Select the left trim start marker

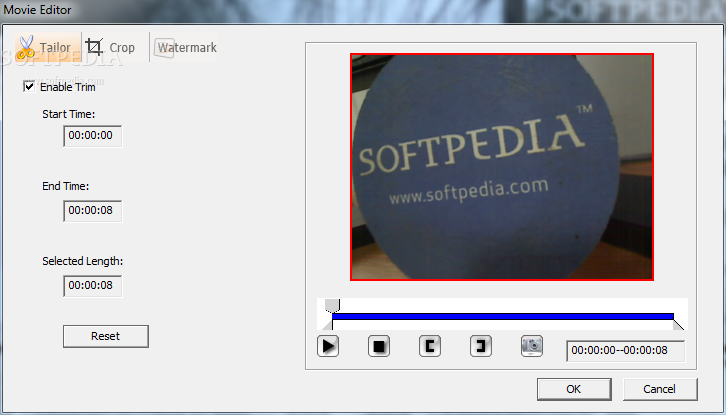click(x=327, y=325)
